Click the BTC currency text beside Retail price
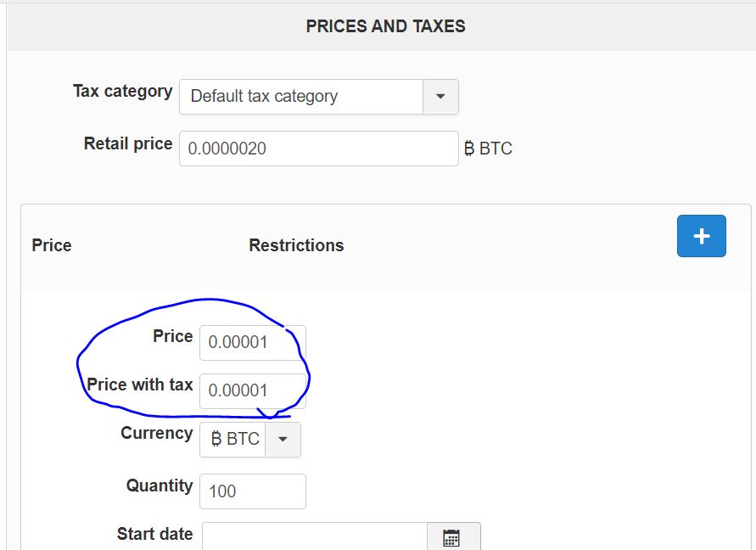 [488, 149]
